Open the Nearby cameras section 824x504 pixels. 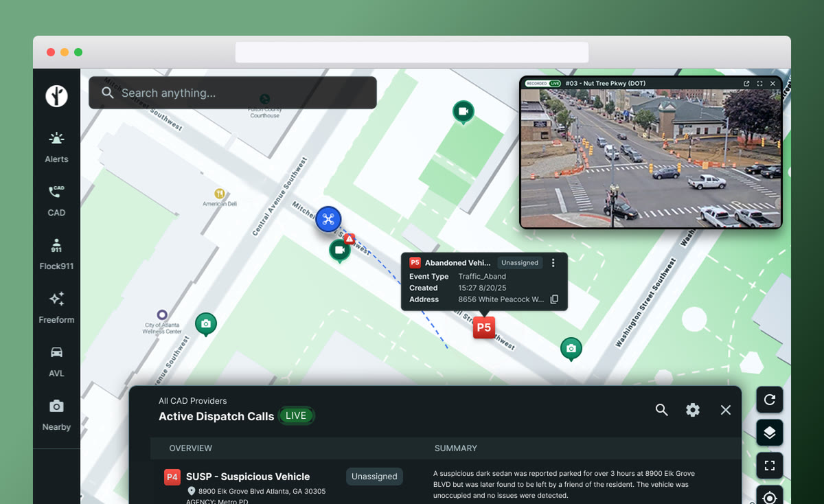56,415
